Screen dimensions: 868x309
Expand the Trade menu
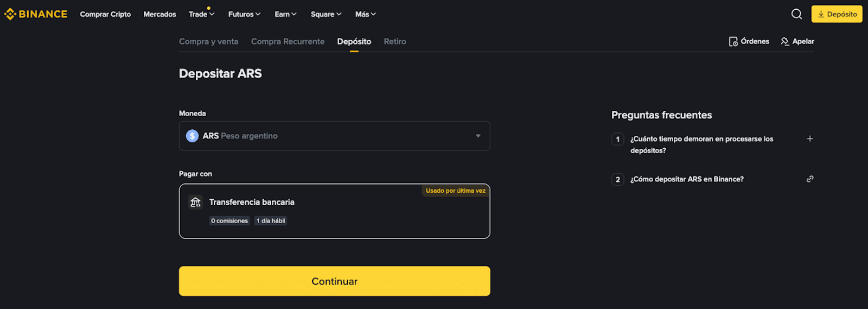point(201,15)
